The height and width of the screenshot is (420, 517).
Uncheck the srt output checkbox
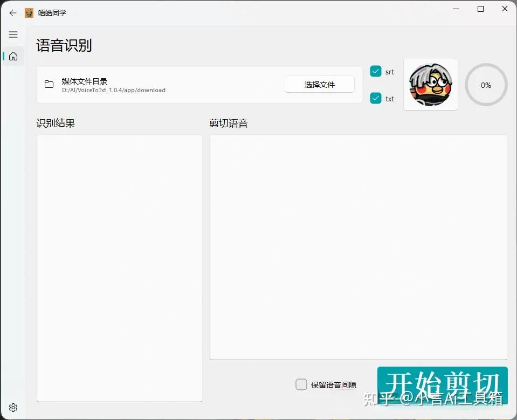click(376, 71)
